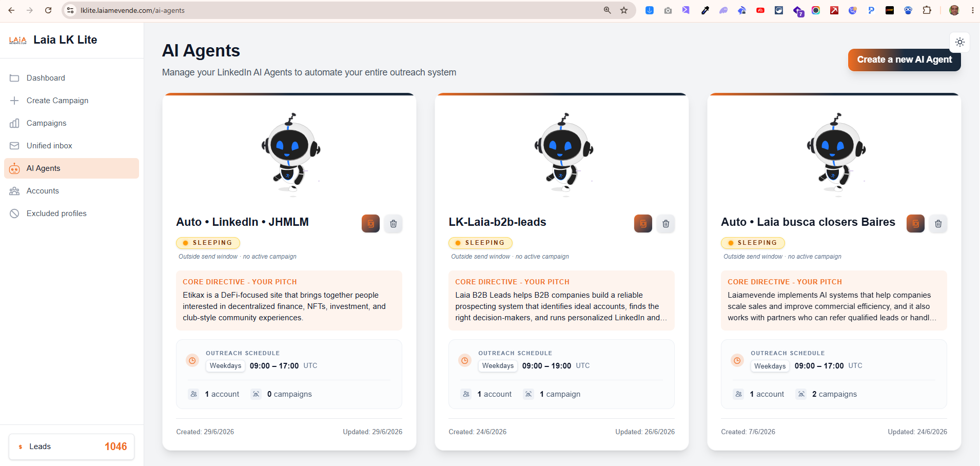Open LK-Laia-b2b-leads agent title
This screenshot has width=980, height=466.
[x=497, y=222]
